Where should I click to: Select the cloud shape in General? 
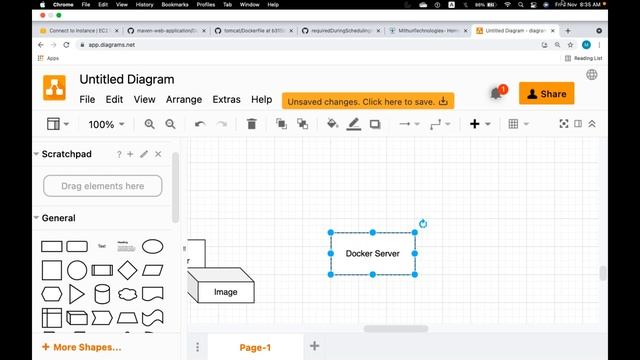[127, 294]
